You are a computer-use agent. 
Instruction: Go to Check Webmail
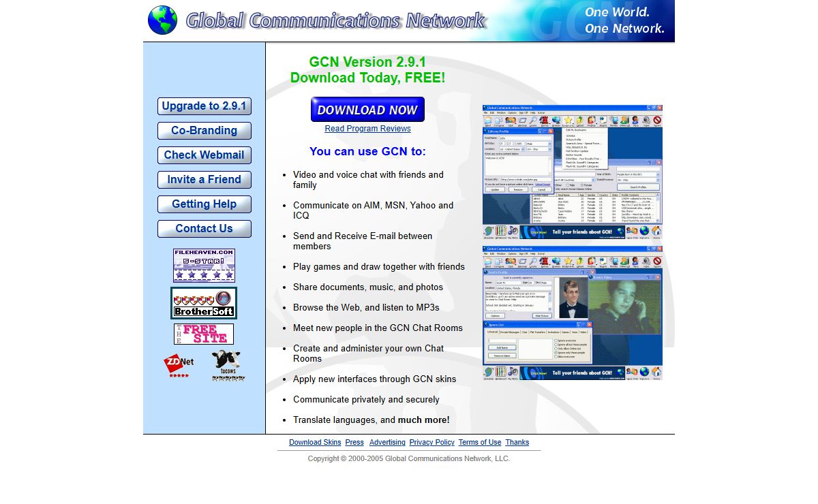point(204,155)
